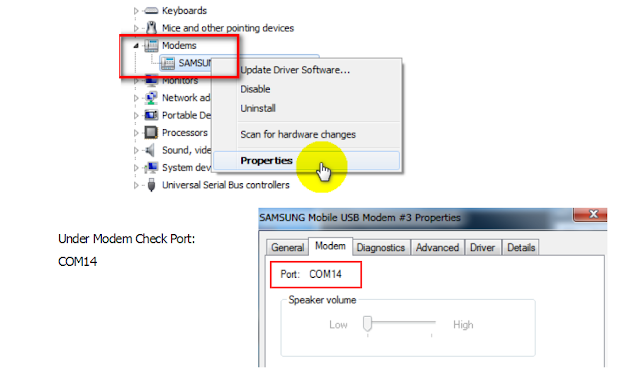Collapse the Modems node
Screen dimensions: 640x378
(x=136, y=46)
